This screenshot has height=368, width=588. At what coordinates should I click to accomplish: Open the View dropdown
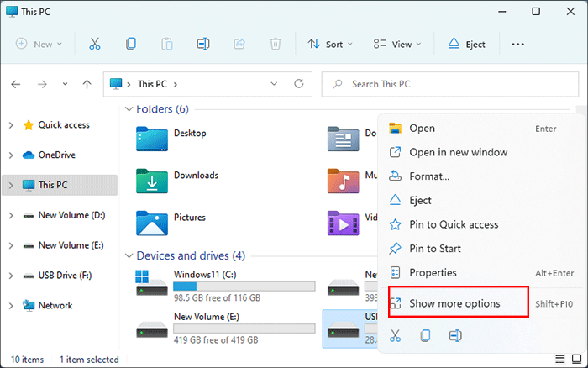397,44
